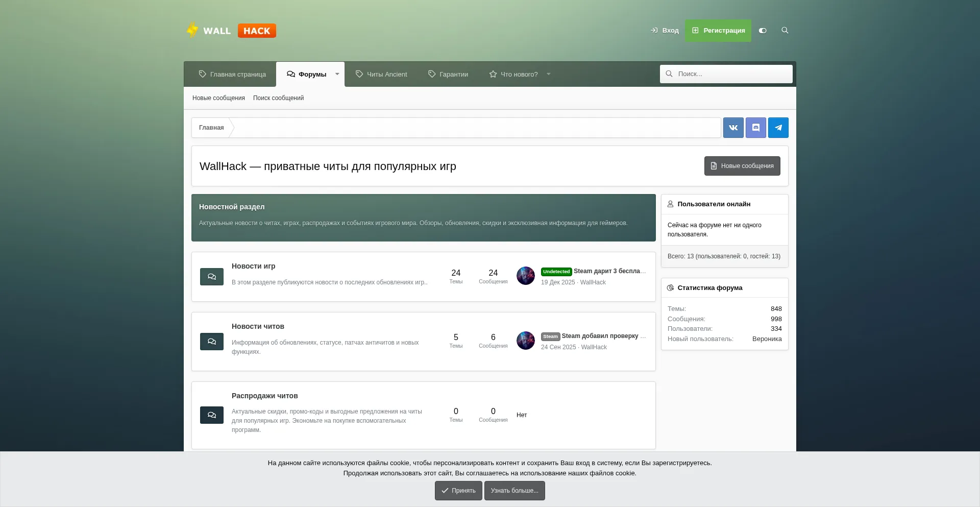The image size is (980, 507).
Task: Open WallHack author link dated 24 Сен 2025
Action: (594, 347)
